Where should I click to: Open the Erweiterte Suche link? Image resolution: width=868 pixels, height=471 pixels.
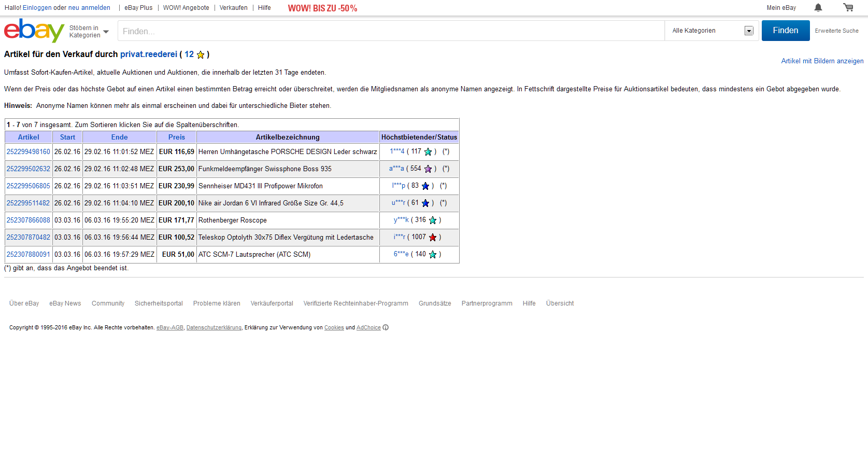click(x=836, y=31)
